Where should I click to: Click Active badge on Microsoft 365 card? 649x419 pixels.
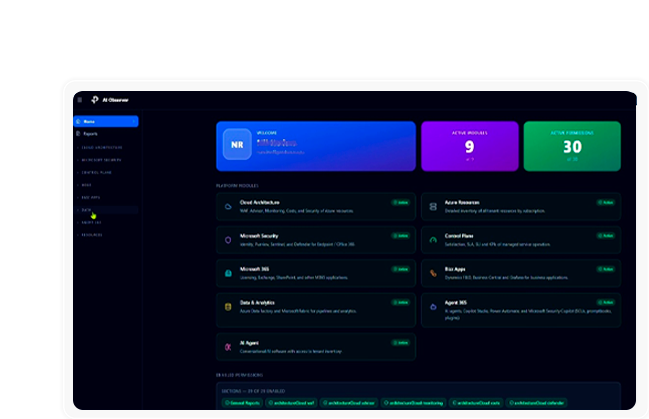click(401, 269)
